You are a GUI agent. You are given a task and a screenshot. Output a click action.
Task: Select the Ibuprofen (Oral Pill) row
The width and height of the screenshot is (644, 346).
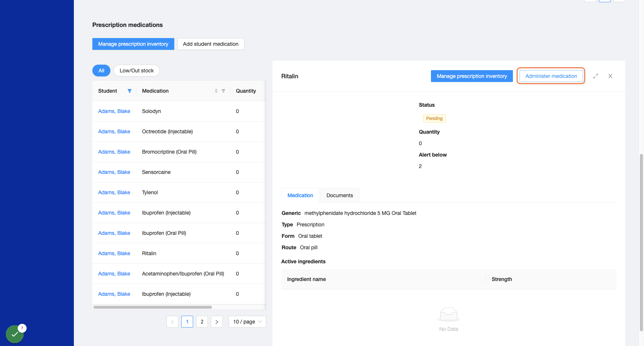click(x=179, y=233)
